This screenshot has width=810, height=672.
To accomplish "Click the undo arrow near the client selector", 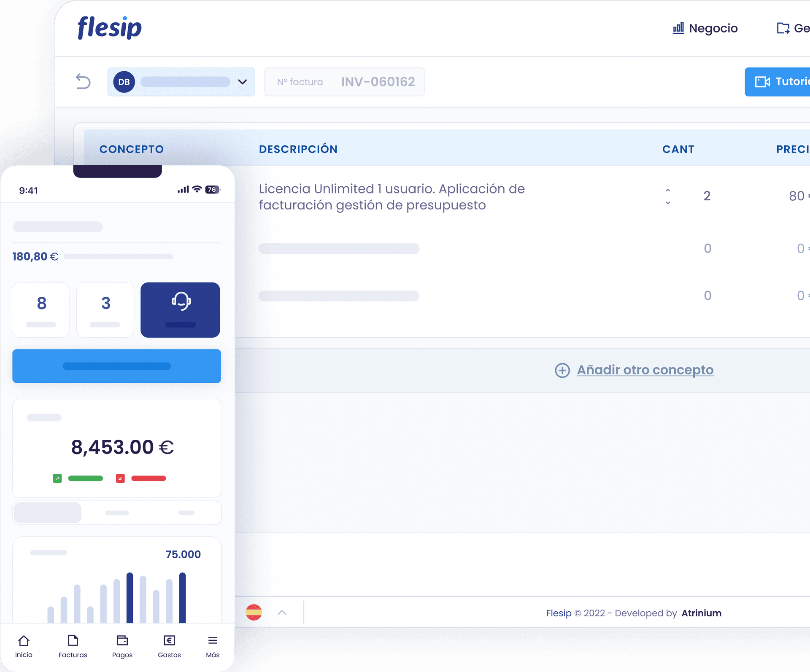I will pos(83,81).
